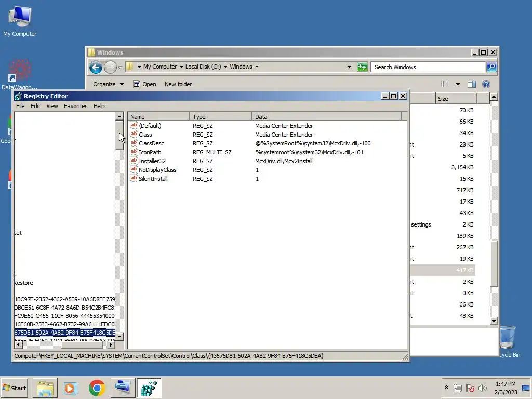Click the IconPath value string icon
The image size is (532, 399).
134,152
